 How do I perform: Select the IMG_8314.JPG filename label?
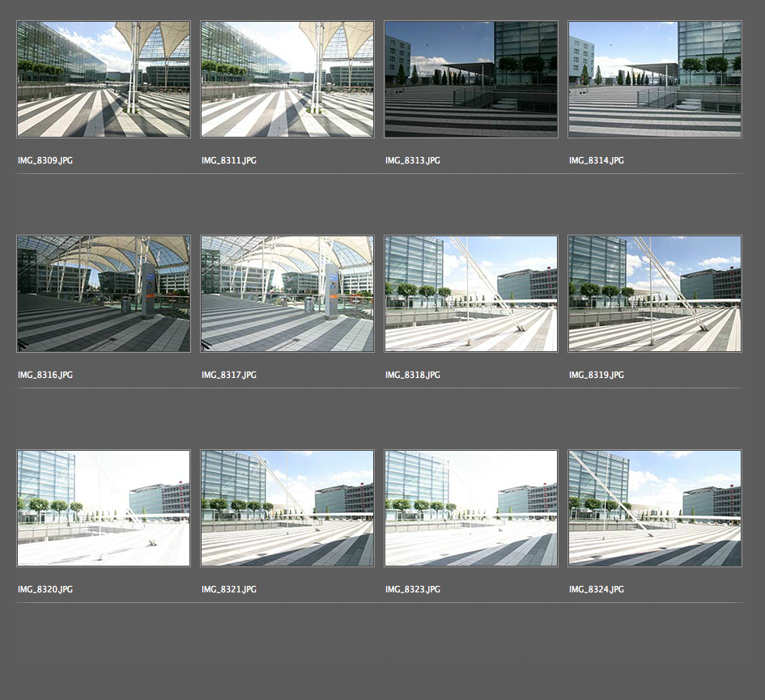click(x=597, y=161)
